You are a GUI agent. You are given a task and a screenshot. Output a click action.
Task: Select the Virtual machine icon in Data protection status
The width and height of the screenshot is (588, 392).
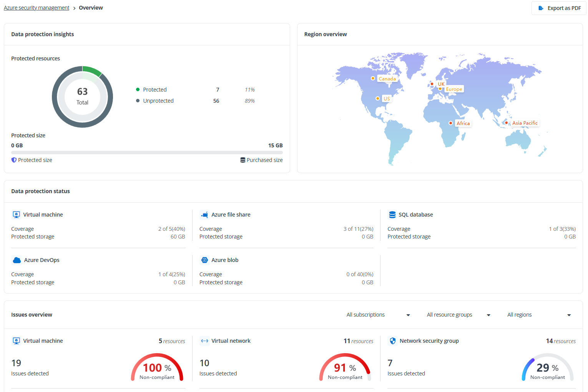pyautogui.click(x=16, y=214)
